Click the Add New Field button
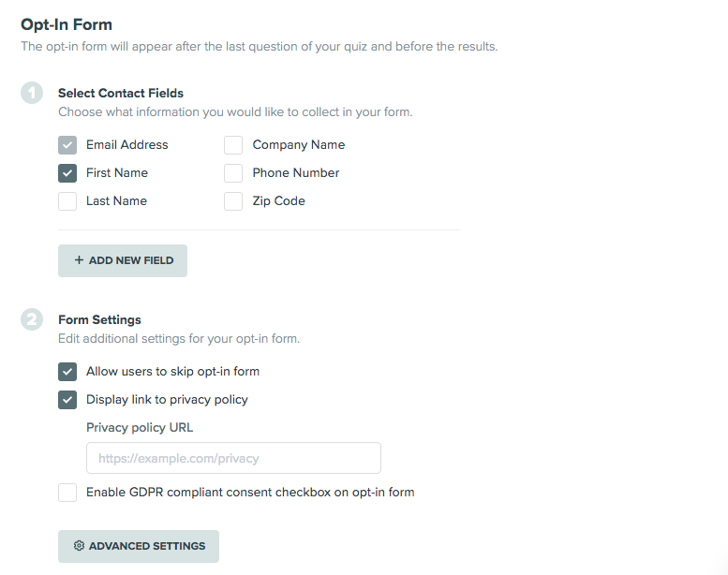The image size is (728, 575). [x=123, y=261]
